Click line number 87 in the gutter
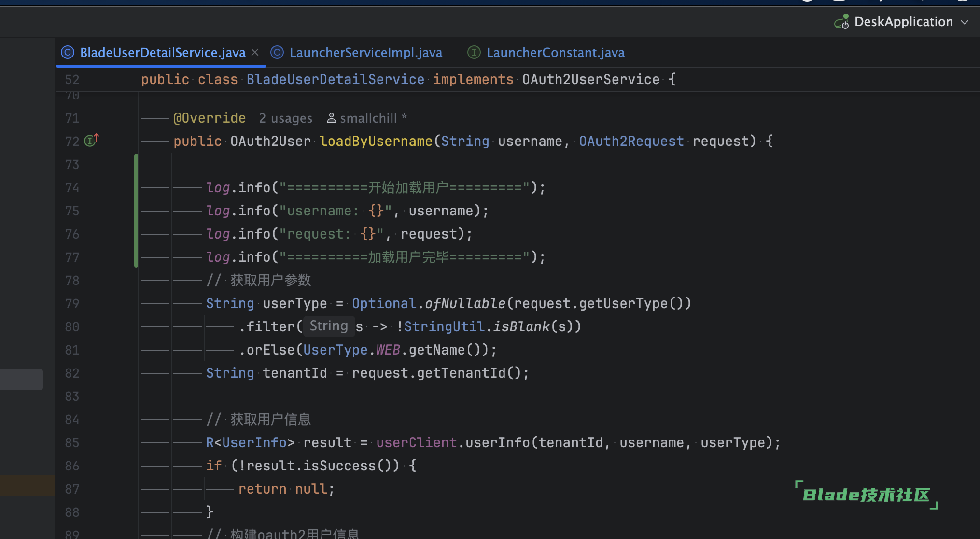The image size is (980, 539). [x=72, y=489]
